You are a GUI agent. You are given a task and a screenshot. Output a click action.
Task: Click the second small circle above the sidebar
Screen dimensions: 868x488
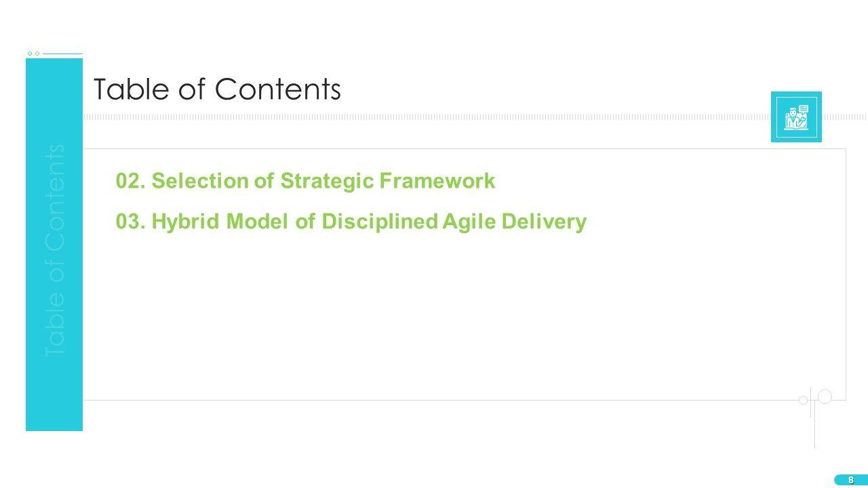(x=37, y=53)
